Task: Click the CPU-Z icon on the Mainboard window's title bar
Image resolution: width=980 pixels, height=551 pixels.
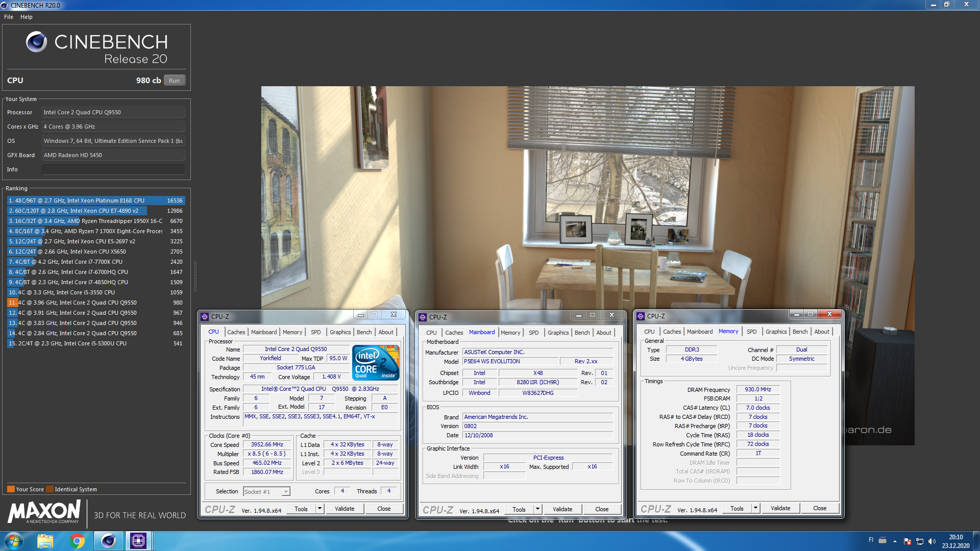Action: [x=423, y=317]
